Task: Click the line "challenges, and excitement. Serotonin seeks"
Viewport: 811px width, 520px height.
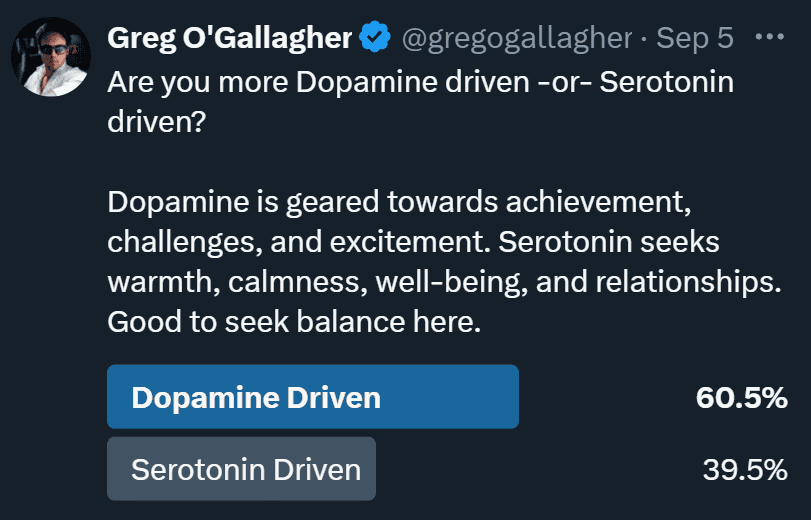Action: [x=413, y=242]
